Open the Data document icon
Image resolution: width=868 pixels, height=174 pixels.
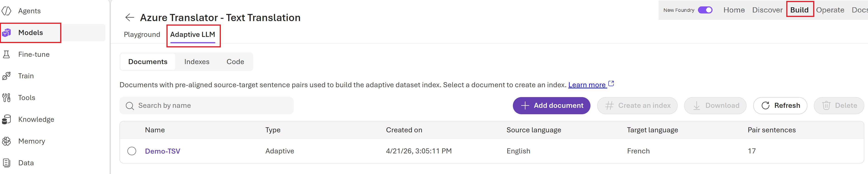point(6,163)
